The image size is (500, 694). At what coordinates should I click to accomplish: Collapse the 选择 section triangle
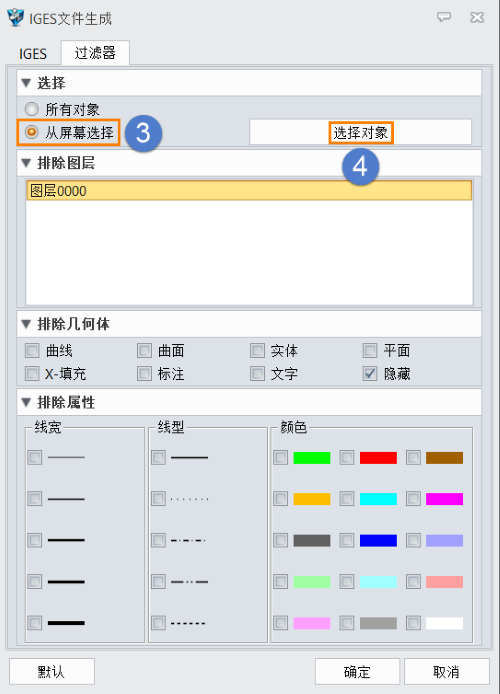click(26, 83)
